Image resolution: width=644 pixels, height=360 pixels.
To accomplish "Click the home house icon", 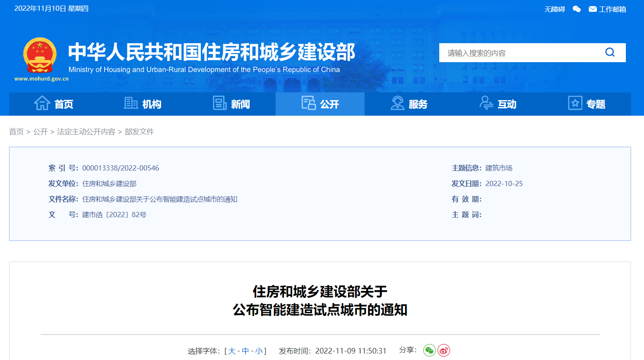I will tap(42, 103).
